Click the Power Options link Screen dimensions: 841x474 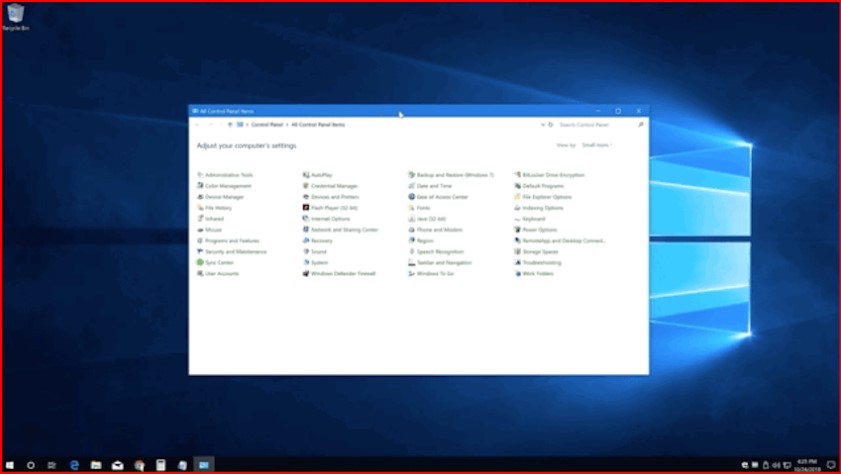(x=540, y=230)
